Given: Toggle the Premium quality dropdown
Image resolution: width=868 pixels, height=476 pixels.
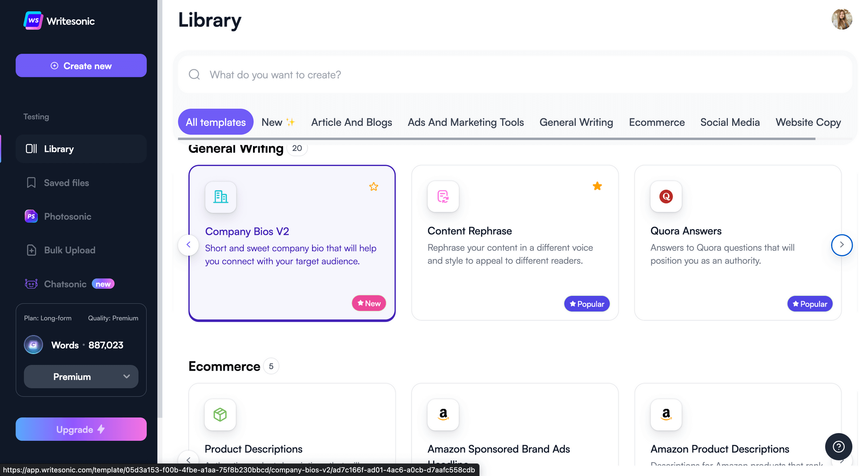Looking at the screenshot, I should 81,376.
